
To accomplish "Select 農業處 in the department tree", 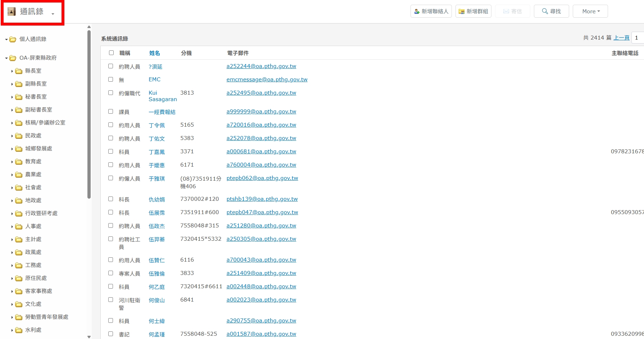I will pos(33,175).
